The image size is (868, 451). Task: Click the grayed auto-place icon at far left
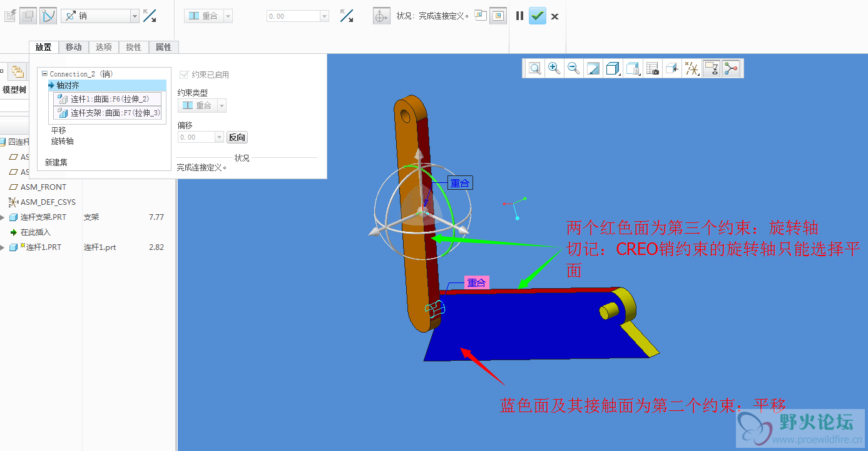pyautogui.click(x=10, y=16)
